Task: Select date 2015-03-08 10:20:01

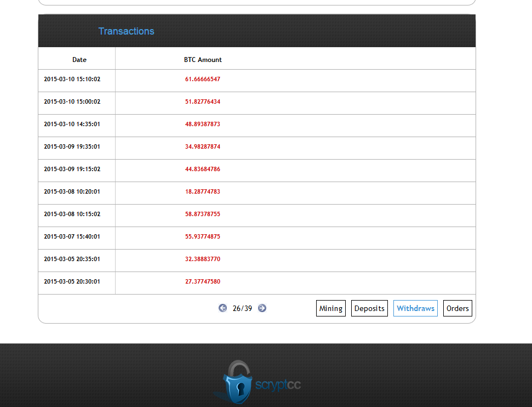Action: pyautogui.click(x=72, y=191)
